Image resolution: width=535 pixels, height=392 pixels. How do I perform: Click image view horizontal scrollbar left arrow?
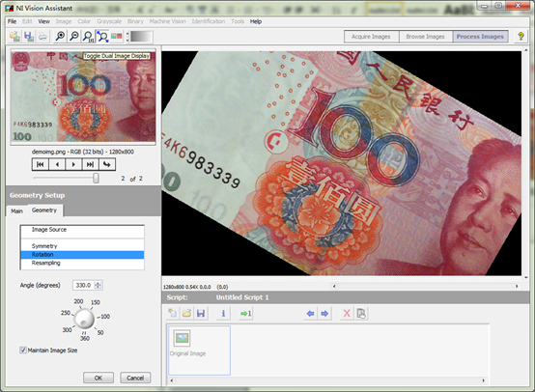click(x=334, y=286)
